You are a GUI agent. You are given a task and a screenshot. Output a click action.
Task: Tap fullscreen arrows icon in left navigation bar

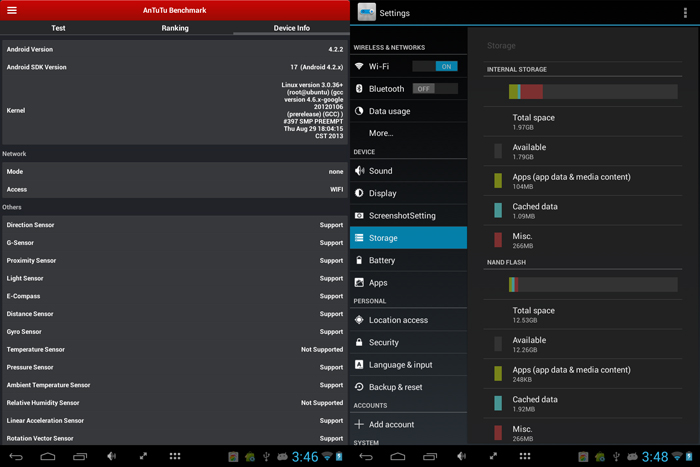(143, 456)
